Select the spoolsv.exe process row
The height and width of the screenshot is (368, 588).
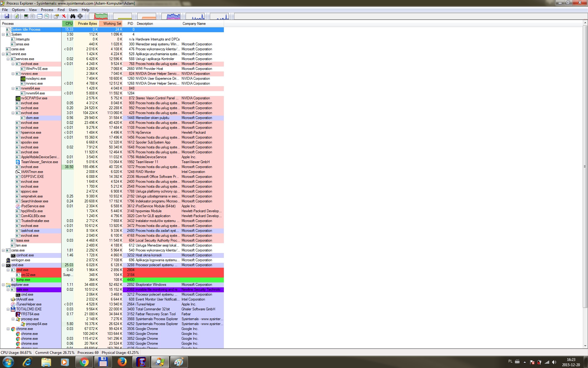coord(112,142)
